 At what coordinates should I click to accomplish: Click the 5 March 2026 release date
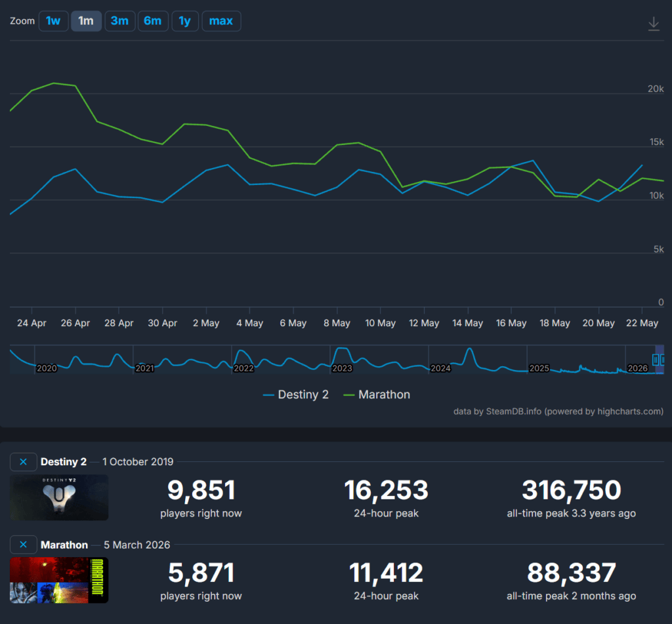click(x=137, y=545)
